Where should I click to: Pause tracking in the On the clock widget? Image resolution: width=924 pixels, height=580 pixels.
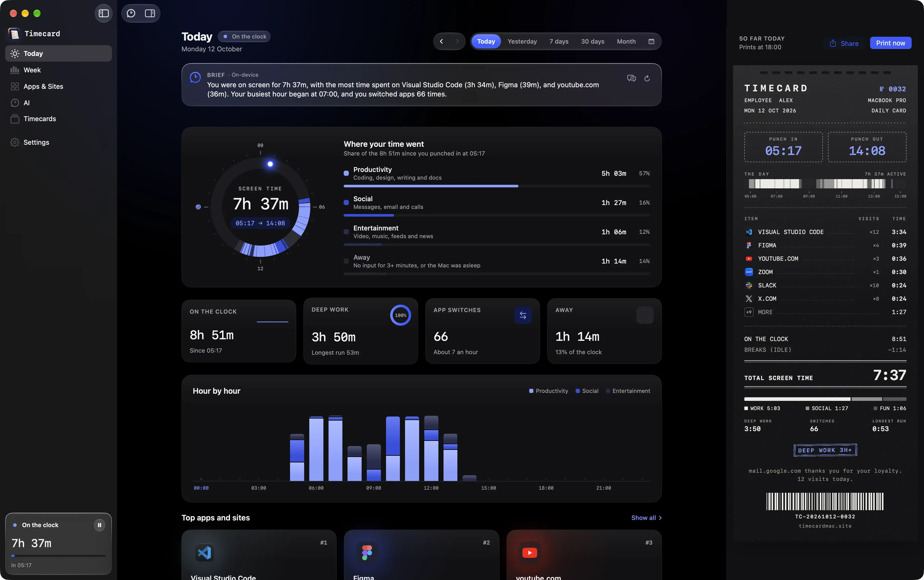click(99, 525)
